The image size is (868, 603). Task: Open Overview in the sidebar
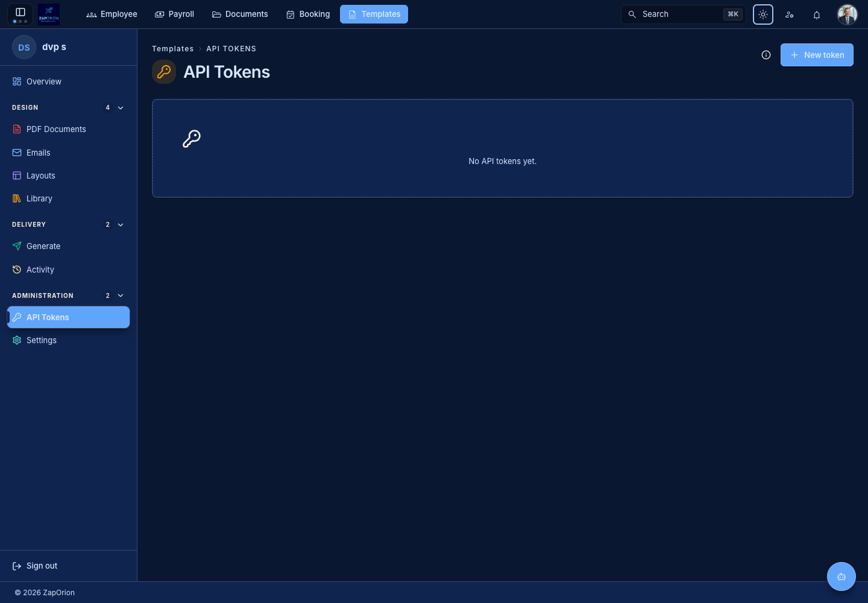pos(69,81)
